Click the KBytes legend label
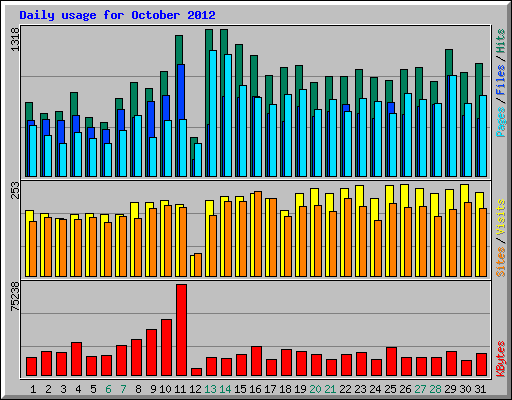 (500, 359)
